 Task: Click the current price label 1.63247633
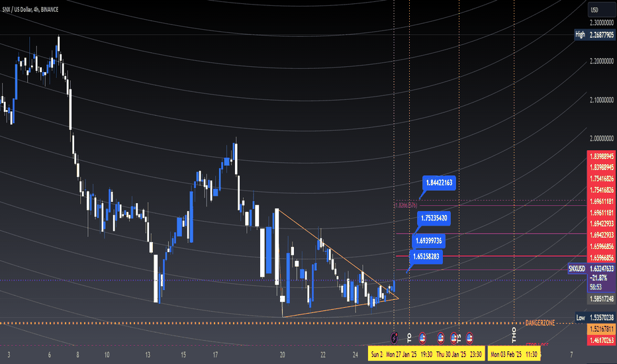click(x=602, y=269)
